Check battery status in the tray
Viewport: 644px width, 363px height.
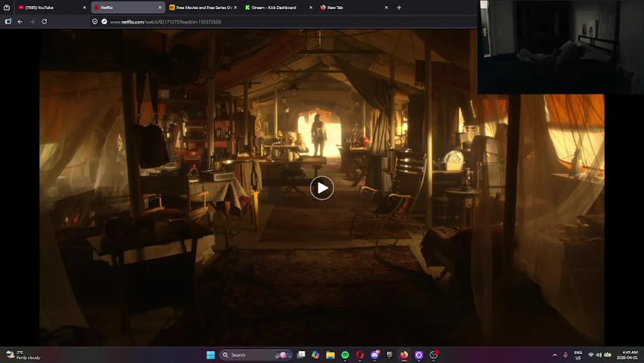[608, 355]
